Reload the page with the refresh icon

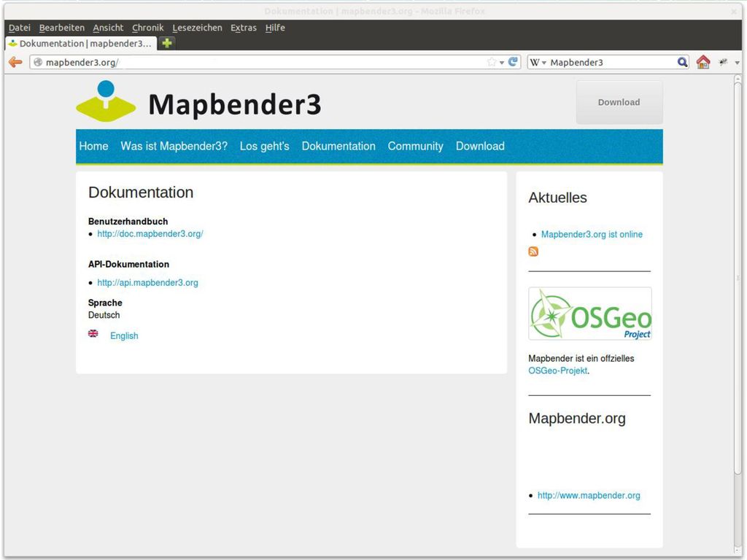513,62
